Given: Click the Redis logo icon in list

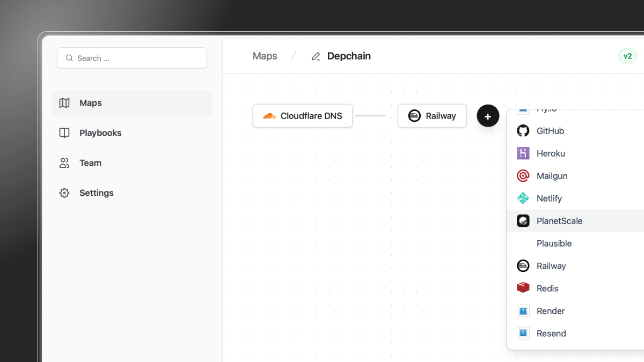Looking at the screenshot, I should (x=523, y=289).
